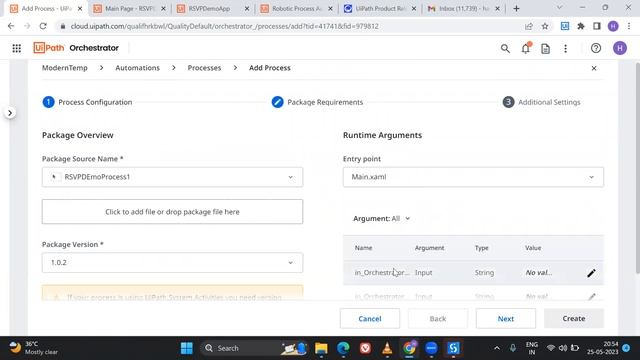Click the Value column header
Image resolution: width=640 pixels, height=360 pixels.
533,248
